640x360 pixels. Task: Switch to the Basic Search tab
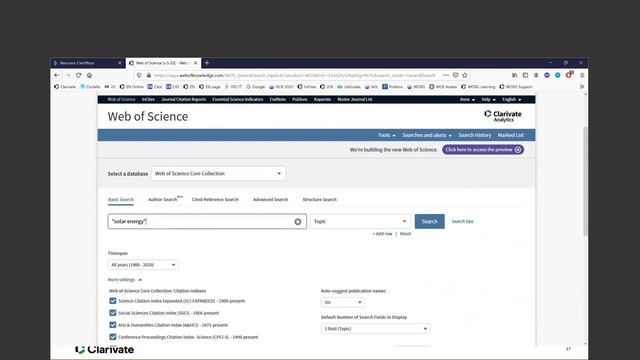tap(121, 200)
